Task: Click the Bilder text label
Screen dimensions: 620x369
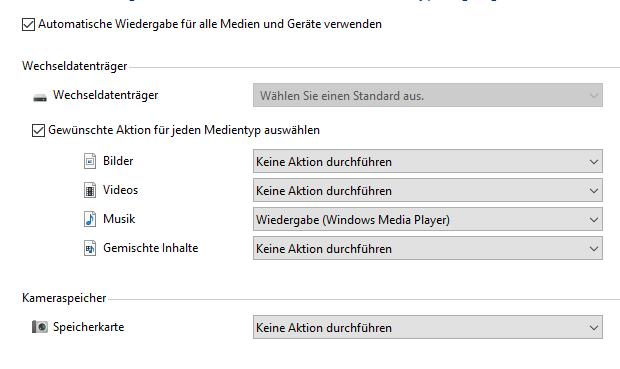Action: (x=118, y=161)
